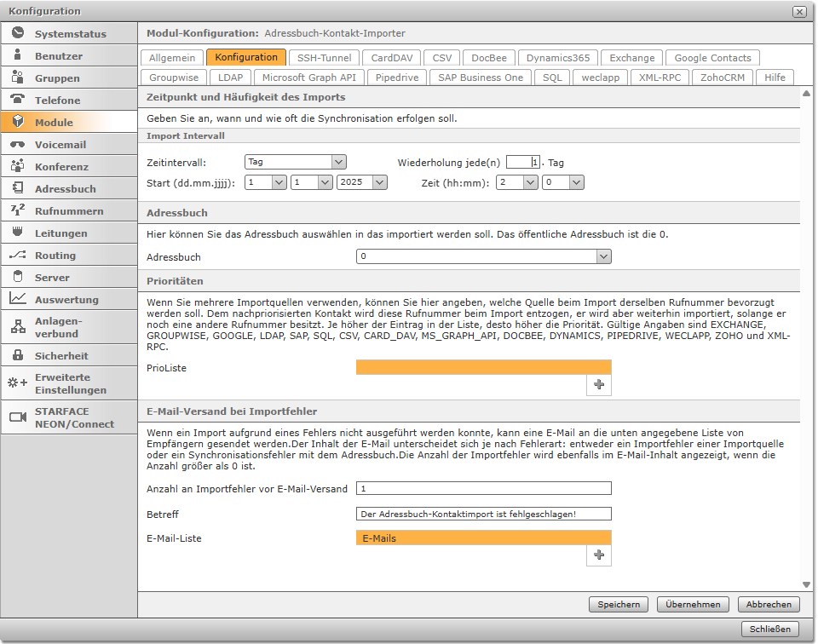
Task: Add recipient with E-Mail-Liste plus icon
Action: tap(599, 555)
